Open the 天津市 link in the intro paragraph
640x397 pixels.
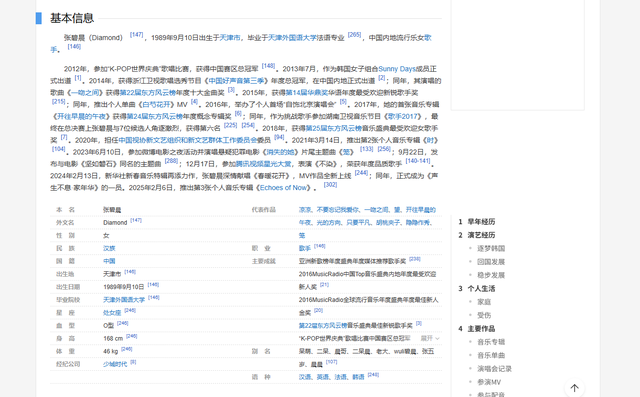[x=230, y=38]
